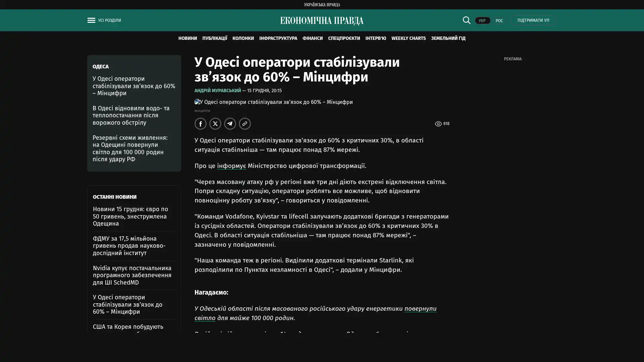Switch language to УКР

[482, 21]
